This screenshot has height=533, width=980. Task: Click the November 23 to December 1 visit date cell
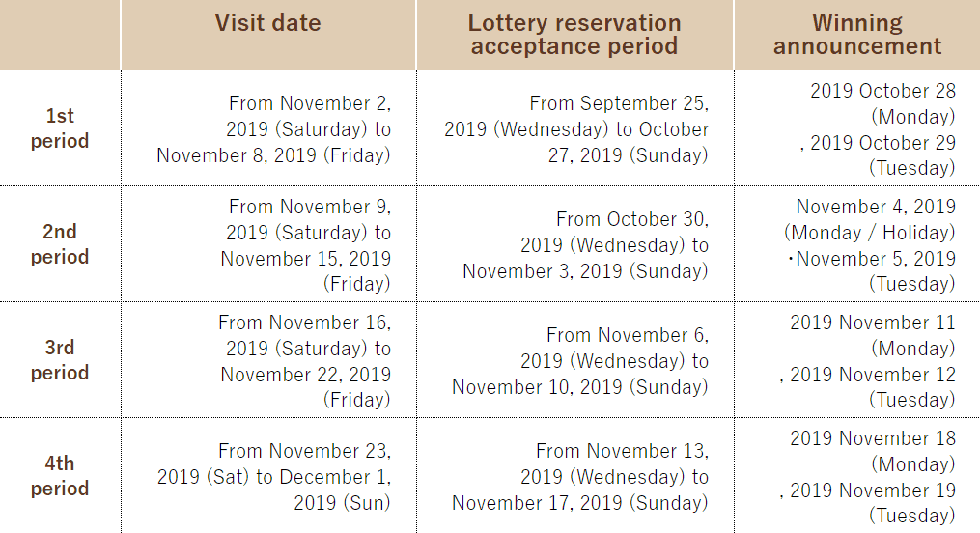coord(268,475)
